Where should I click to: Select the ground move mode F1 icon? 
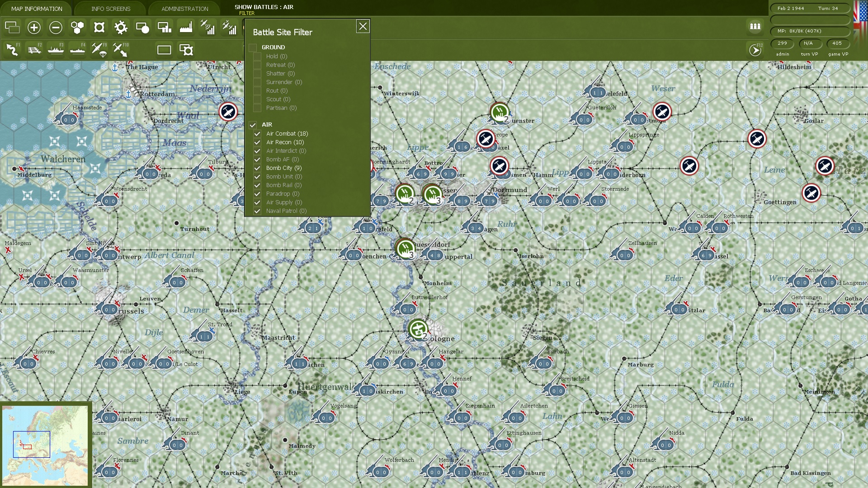[12, 49]
